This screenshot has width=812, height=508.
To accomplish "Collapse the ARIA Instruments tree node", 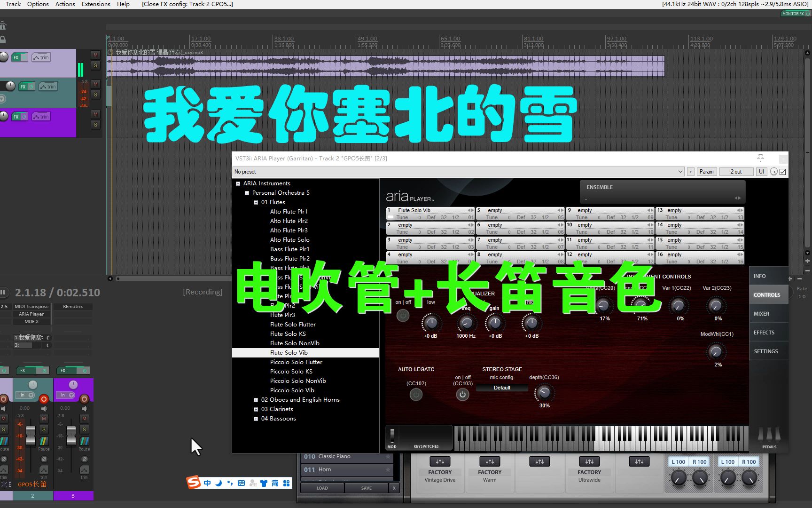I will click(x=238, y=183).
